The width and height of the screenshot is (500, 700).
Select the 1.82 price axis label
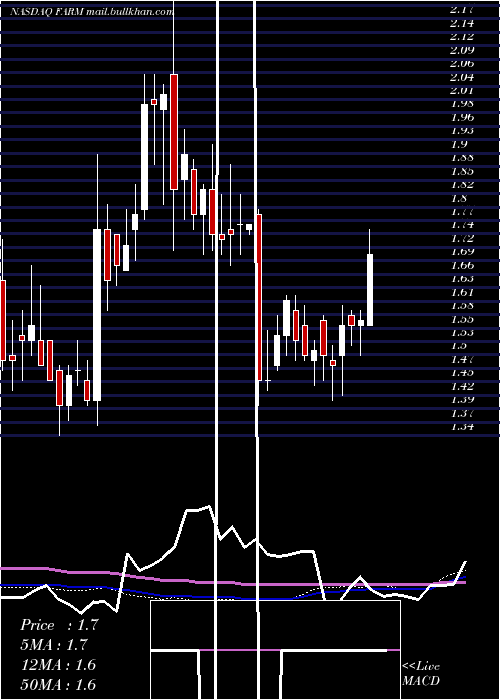coord(462,184)
